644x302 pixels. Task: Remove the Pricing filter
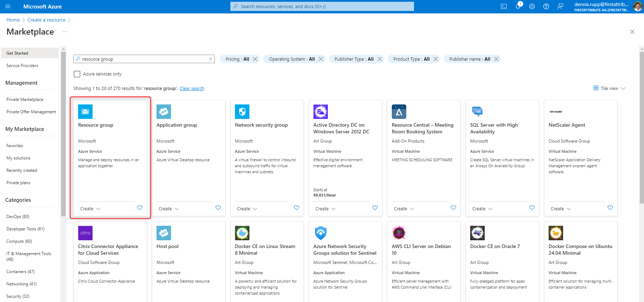click(255, 59)
